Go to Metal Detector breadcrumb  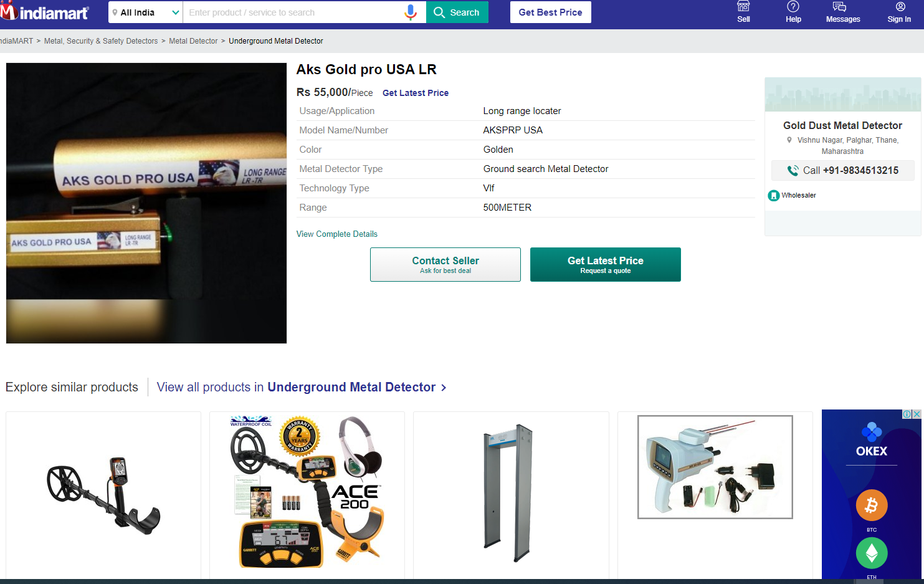193,41
